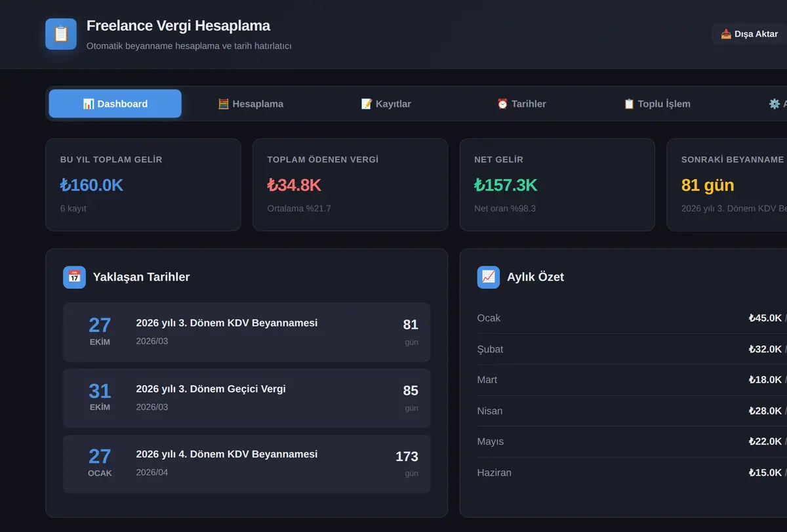The image size is (787, 532).
Task: Click the 31 Ekim date badge
Action: pos(100,398)
